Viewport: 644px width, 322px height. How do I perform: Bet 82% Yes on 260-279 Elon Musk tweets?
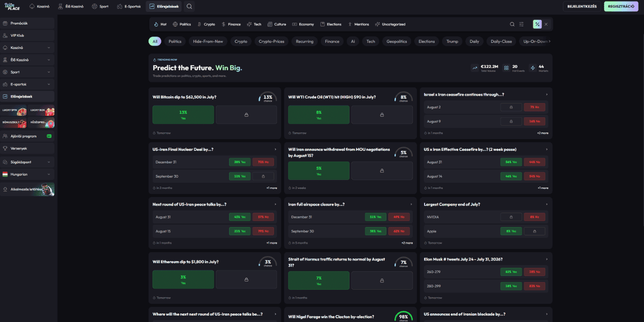[511, 272]
